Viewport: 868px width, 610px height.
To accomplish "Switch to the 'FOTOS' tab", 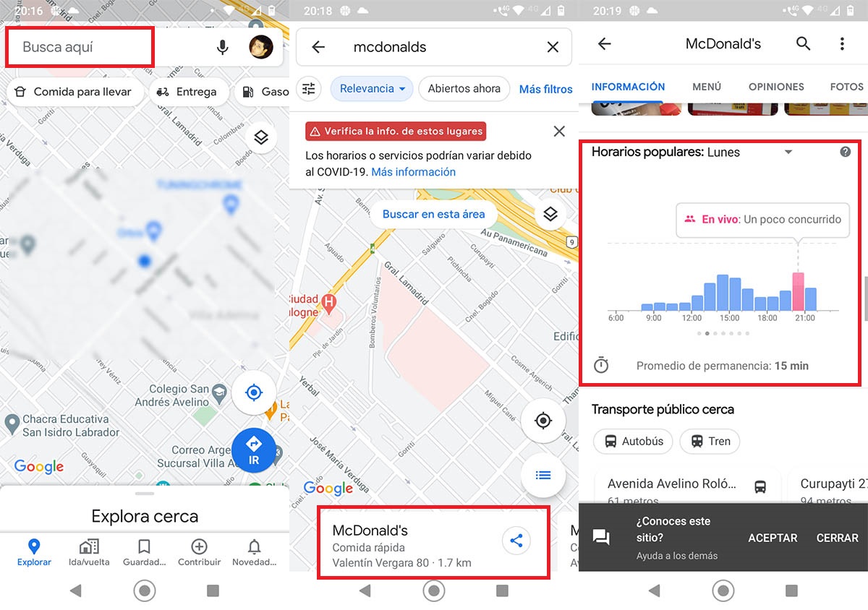I will pos(846,87).
